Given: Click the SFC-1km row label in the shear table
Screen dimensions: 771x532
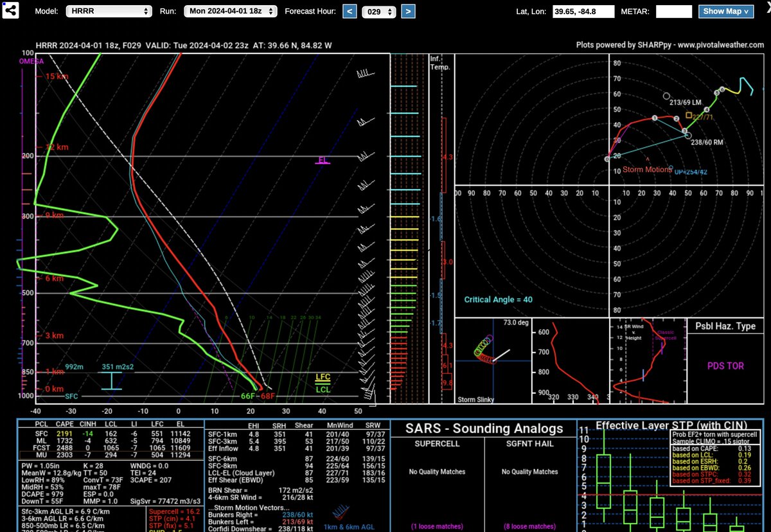Looking at the screenshot, I should (x=220, y=434).
